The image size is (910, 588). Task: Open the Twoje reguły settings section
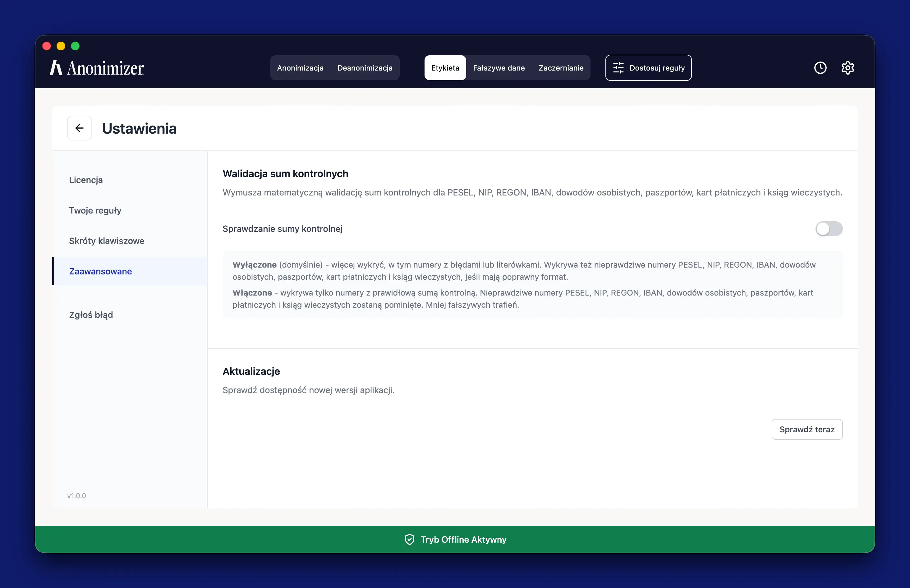(x=130, y=210)
